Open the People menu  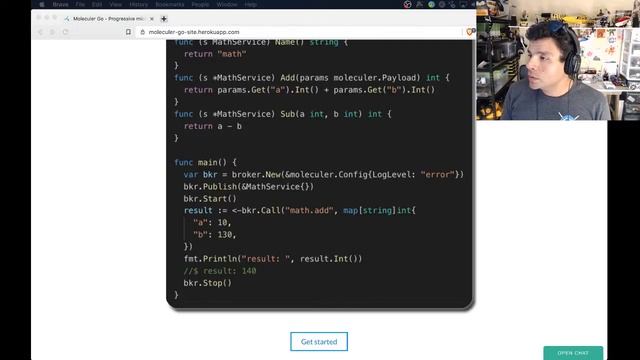click(x=200, y=4)
